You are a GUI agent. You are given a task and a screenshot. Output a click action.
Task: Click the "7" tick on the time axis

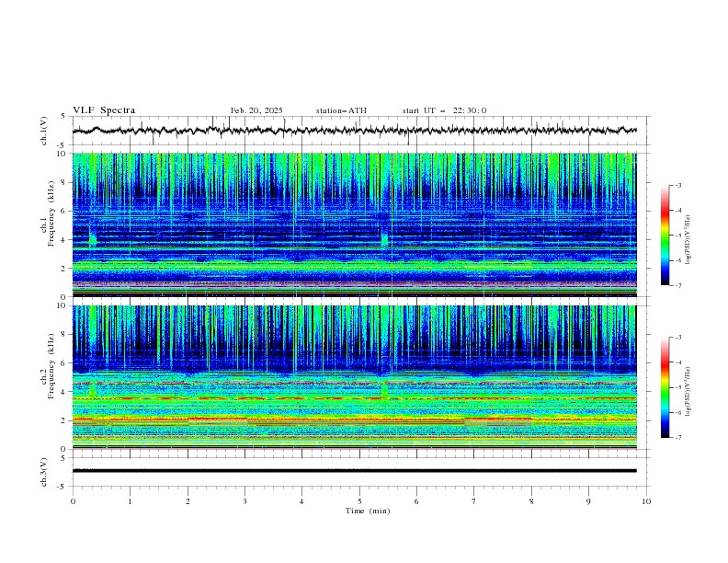[x=474, y=501]
